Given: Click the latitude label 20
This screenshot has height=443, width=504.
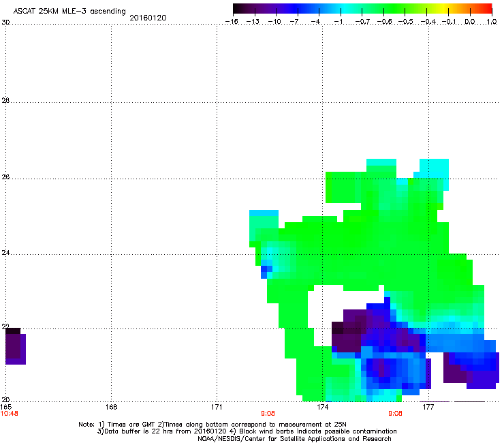Looking at the screenshot, I should (x=5, y=399).
